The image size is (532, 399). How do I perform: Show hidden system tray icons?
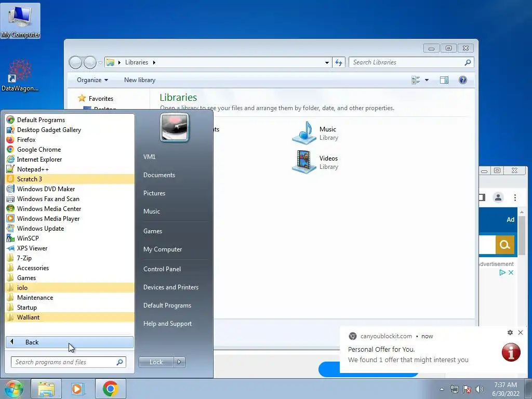tap(442, 389)
